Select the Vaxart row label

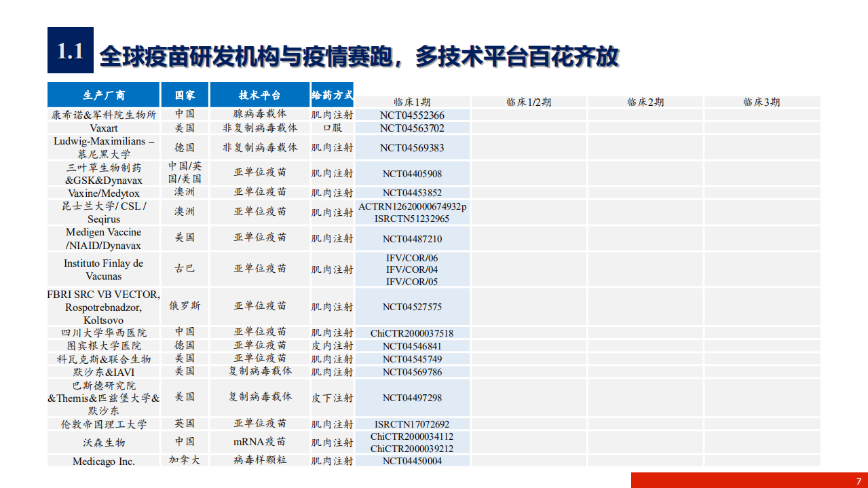102,128
